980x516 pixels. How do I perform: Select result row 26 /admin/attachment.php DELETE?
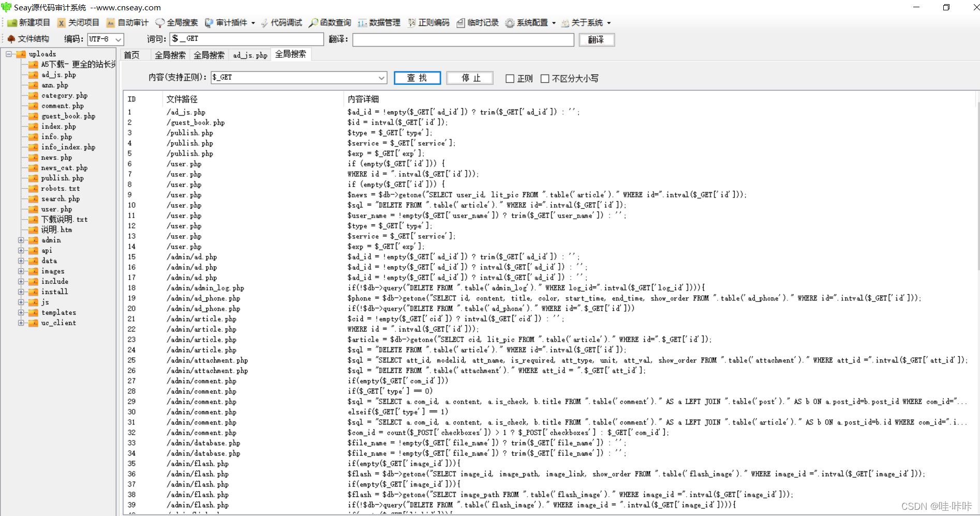click(x=548, y=371)
